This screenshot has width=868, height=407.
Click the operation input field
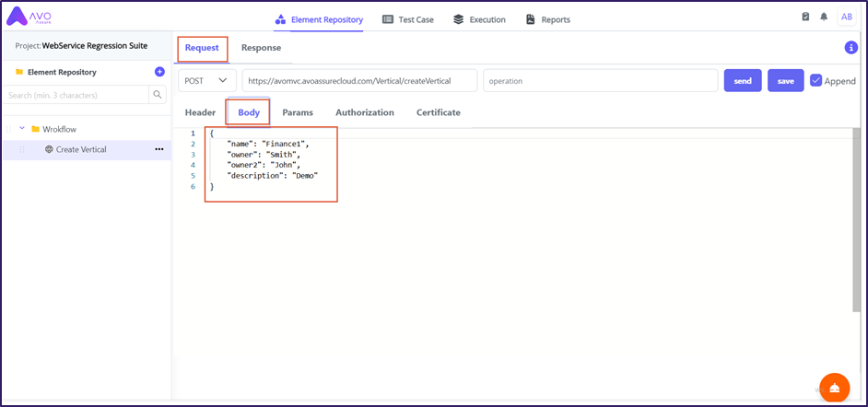tap(599, 81)
